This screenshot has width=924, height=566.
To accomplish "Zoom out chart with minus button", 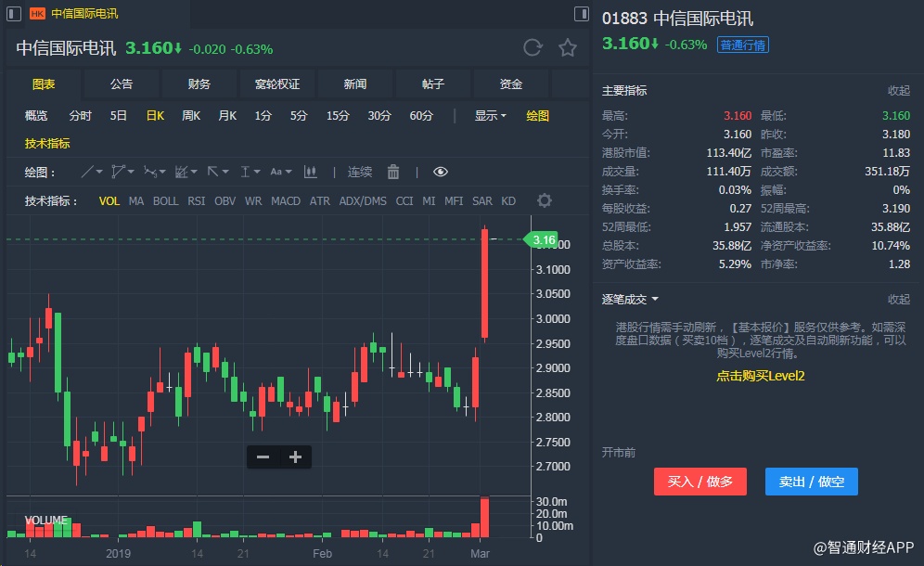I will (x=263, y=457).
